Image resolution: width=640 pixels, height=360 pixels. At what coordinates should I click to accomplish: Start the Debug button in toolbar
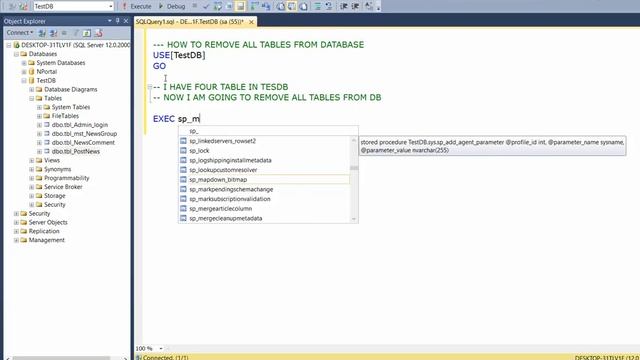172,6
